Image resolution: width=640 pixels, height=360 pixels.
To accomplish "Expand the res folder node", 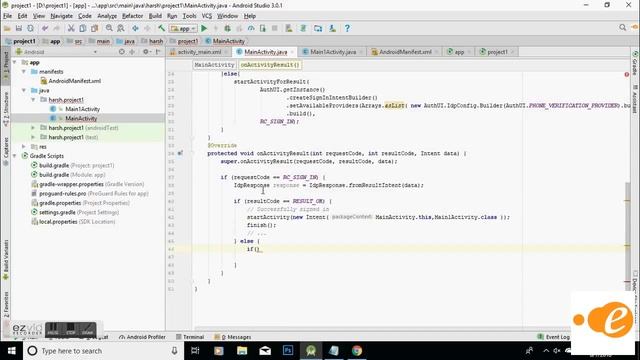I will (x=24, y=147).
